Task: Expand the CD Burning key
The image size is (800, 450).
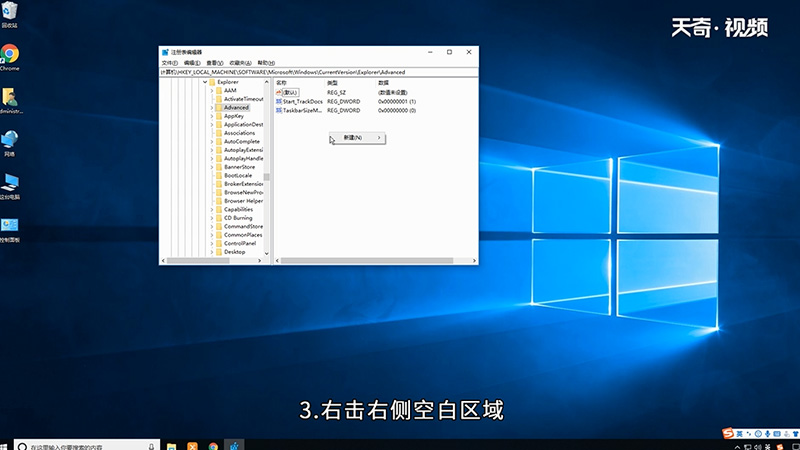Action: point(212,218)
